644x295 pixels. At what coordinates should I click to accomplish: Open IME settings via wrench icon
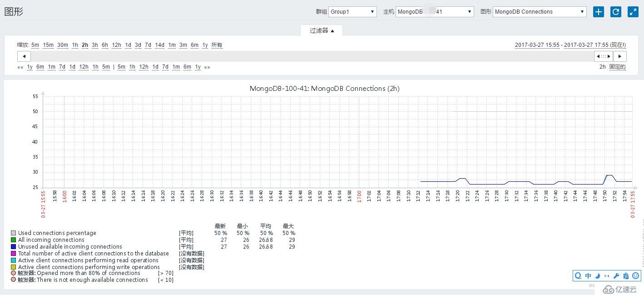coord(616,275)
